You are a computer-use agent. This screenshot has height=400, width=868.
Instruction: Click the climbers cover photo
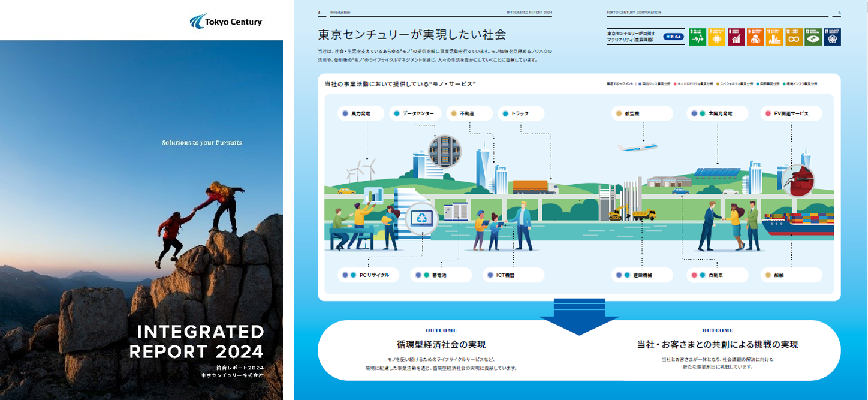pyautogui.click(x=141, y=220)
